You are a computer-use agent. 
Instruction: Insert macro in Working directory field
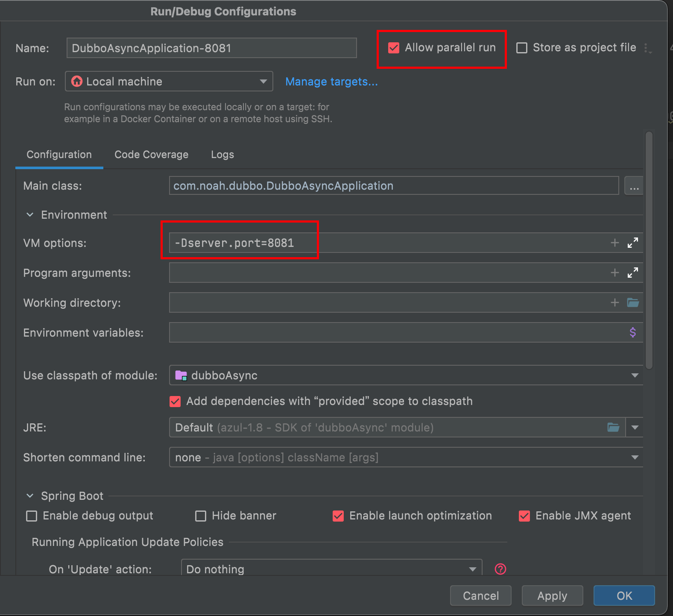pyautogui.click(x=615, y=302)
